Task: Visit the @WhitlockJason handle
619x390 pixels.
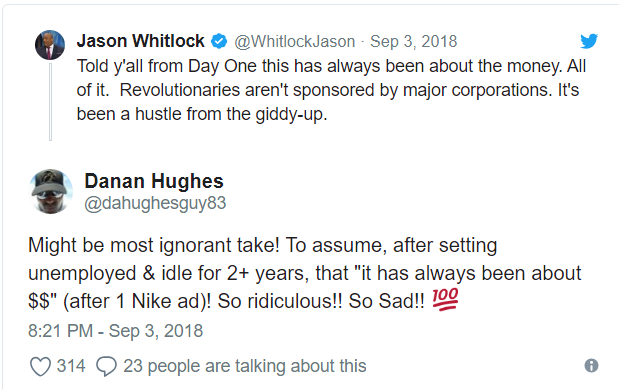Action: (294, 41)
